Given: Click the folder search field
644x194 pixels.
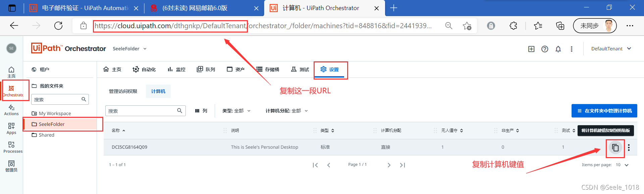Looking at the screenshot, I should (x=60, y=99).
